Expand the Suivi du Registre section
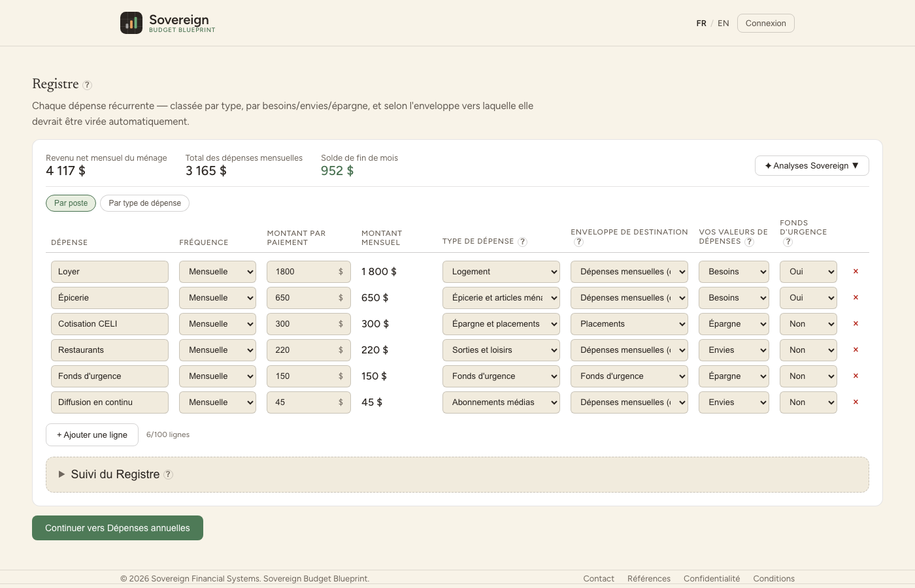 point(457,474)
